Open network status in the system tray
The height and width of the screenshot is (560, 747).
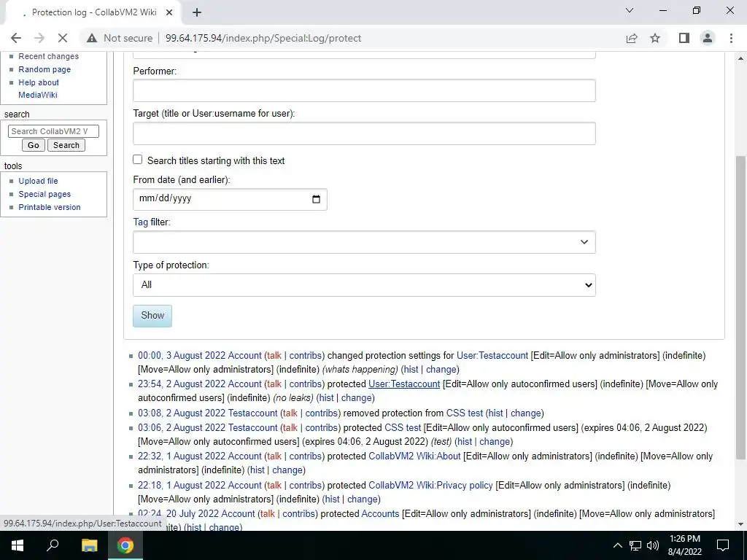pyautogui.click(x=635, y=545)
